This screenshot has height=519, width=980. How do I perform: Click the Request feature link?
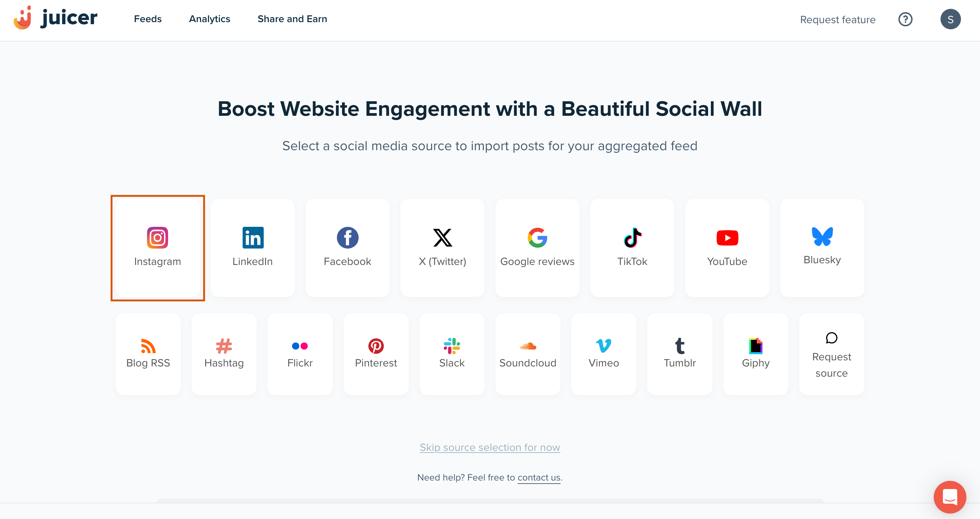pos(837,19)
